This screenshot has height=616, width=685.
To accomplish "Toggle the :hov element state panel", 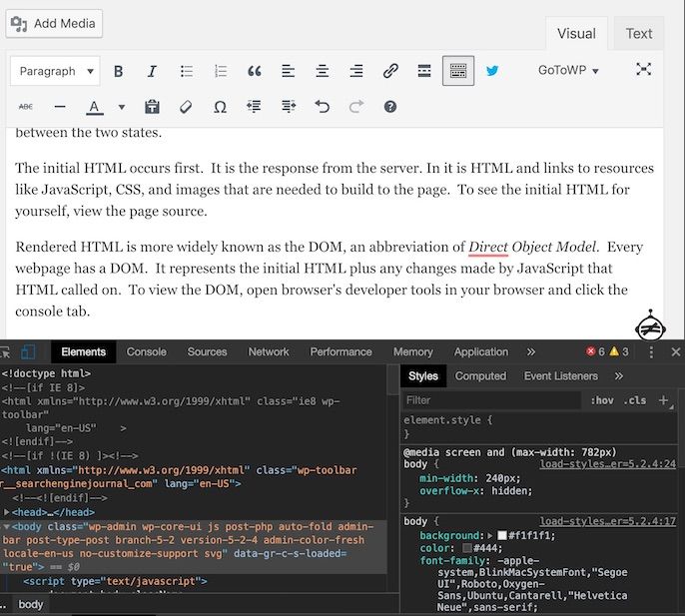I will coord(602,400).
